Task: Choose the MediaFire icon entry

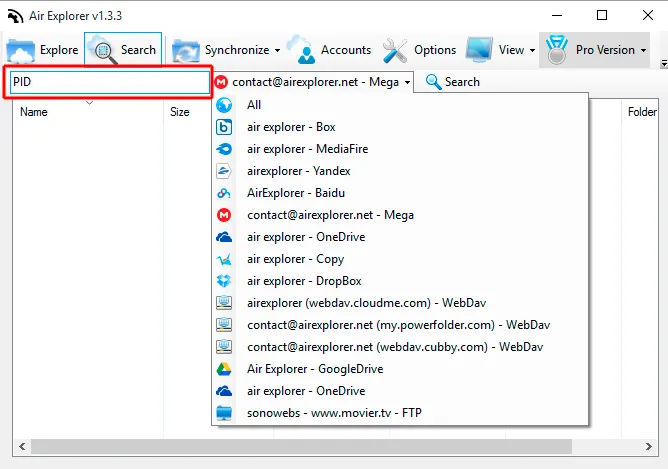Action: click(x=224, y=149)
